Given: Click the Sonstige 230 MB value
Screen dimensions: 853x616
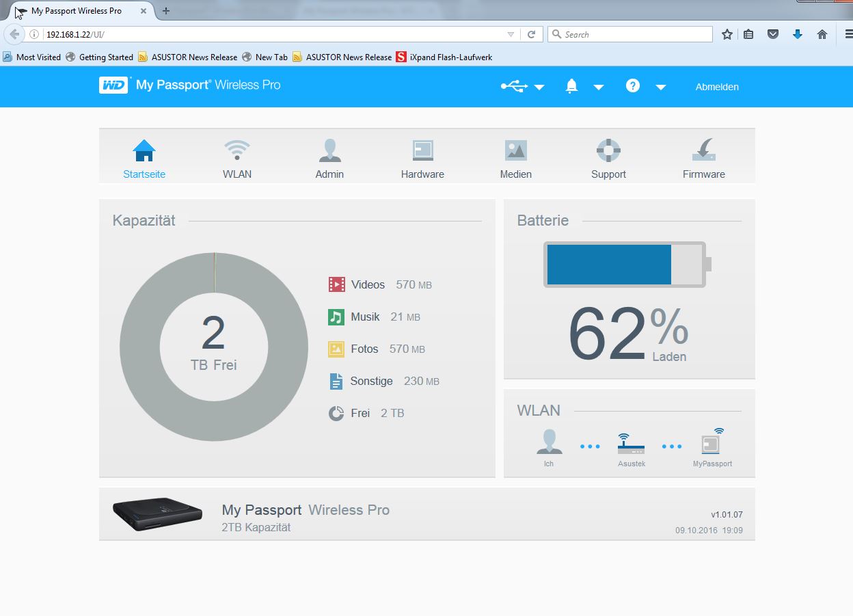Looking at the screenshot, I should [422, 381].
